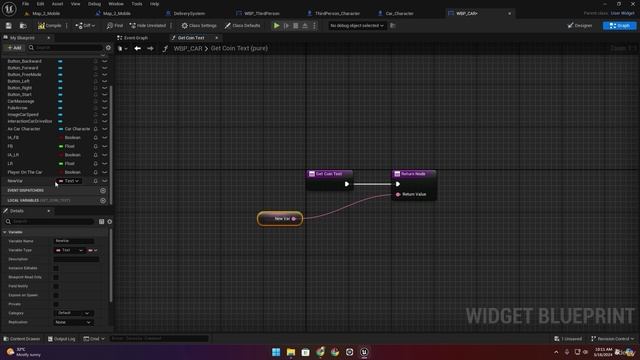640x360 pixels.
Task: Open graph bookmarks dropdown
Action: pyautogui.click(x=122, y=48)
